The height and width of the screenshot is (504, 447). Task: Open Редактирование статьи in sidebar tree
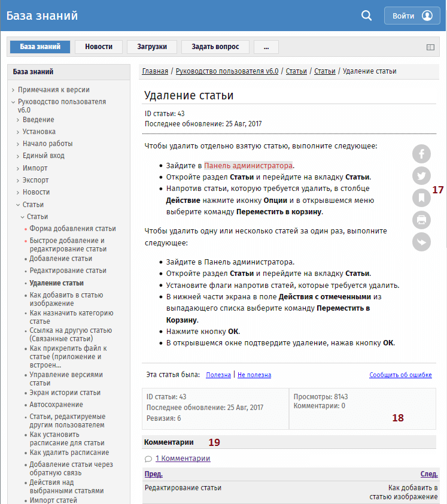coord(68,271)
